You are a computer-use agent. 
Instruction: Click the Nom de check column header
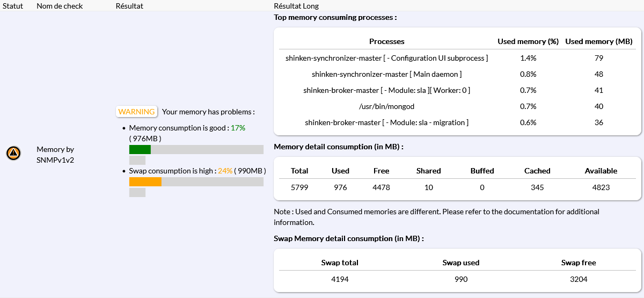[60, 6]
